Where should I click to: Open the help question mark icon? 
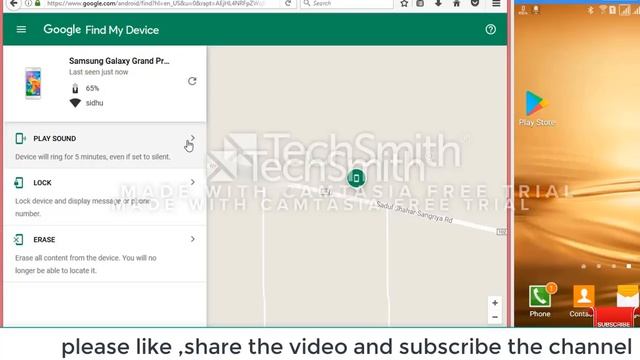click(x=491, y=29)
